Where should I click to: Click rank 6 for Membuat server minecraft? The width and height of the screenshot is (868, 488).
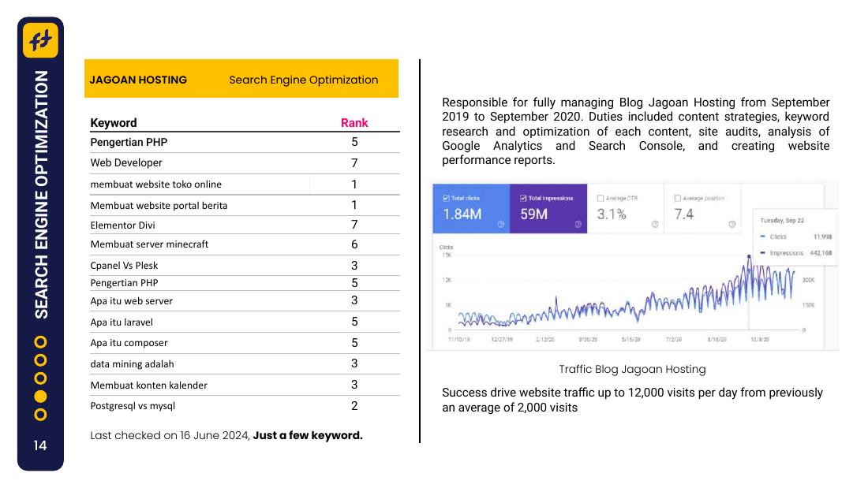pos(354,244)
